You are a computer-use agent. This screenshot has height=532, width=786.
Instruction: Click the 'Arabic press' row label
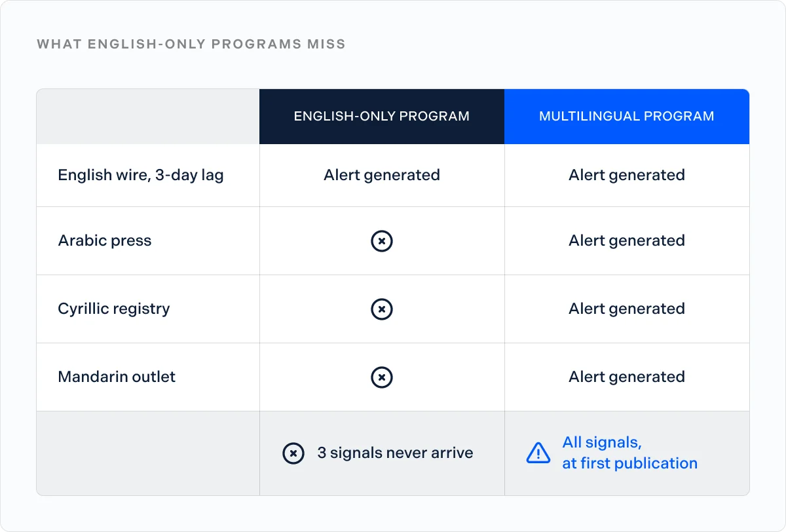[105, 240]
